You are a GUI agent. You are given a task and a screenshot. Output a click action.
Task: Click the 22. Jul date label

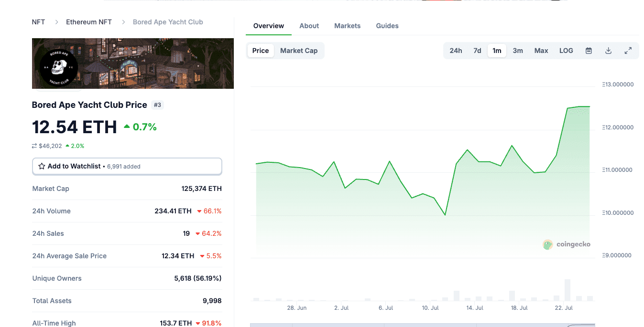tap(564, 308)
